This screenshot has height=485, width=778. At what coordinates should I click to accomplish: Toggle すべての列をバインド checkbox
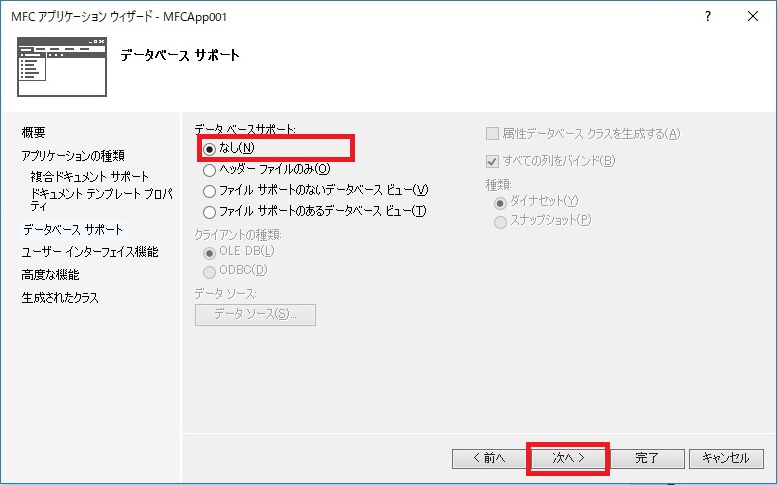click(492, 161)
